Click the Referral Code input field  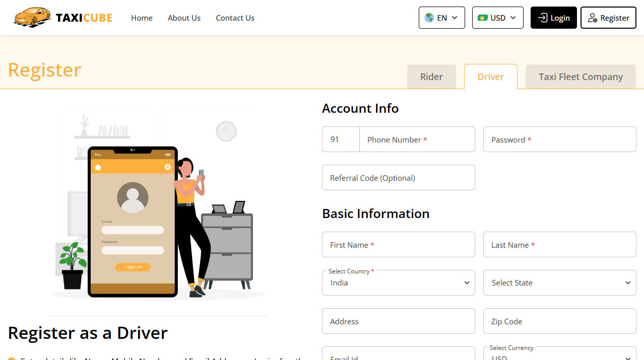398,178
